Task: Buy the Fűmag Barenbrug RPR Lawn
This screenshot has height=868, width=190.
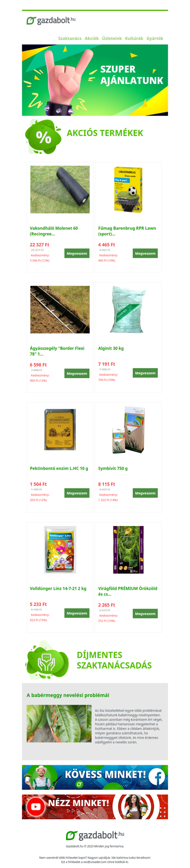Action: pos(145,254)
